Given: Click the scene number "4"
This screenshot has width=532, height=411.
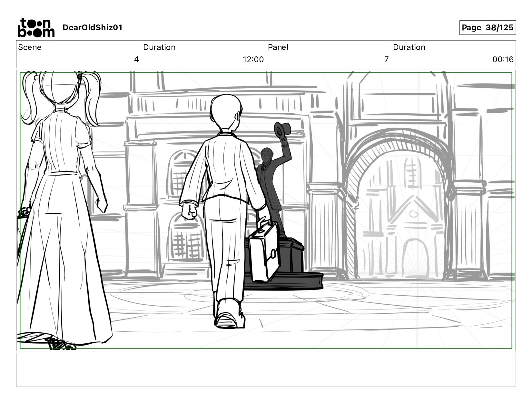Looking at the screenshot, I should pyautogui.click(x=136, y=60).
